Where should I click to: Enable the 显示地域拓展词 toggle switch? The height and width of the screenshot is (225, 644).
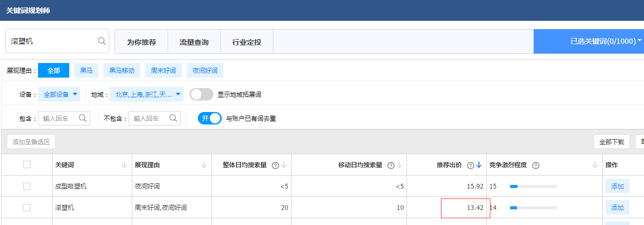(201, 95)
